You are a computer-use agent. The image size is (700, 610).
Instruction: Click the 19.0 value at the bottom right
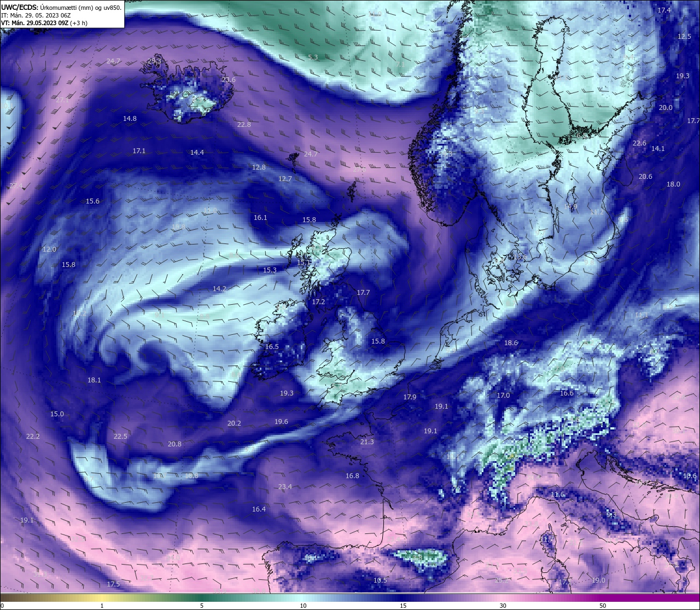[x=598, y=580]
